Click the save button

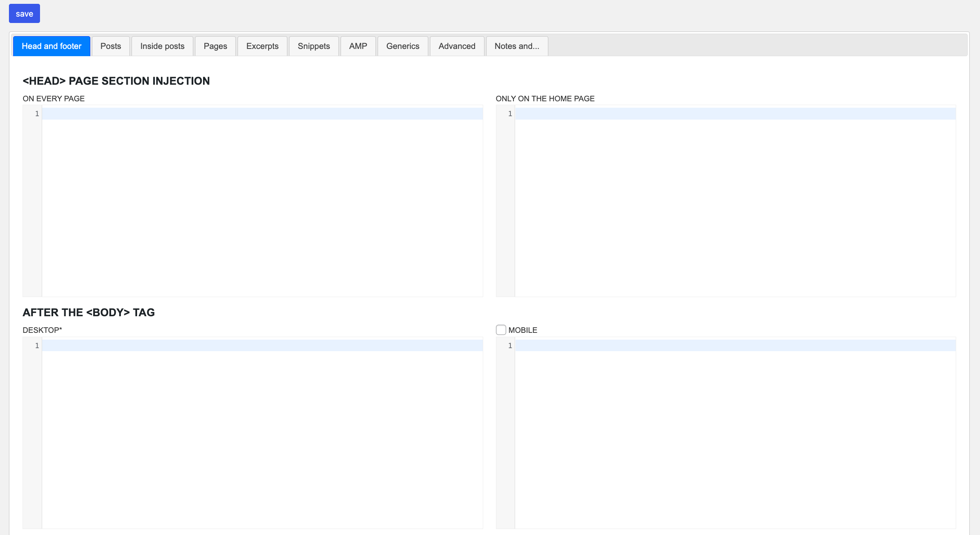pos(24,13)
